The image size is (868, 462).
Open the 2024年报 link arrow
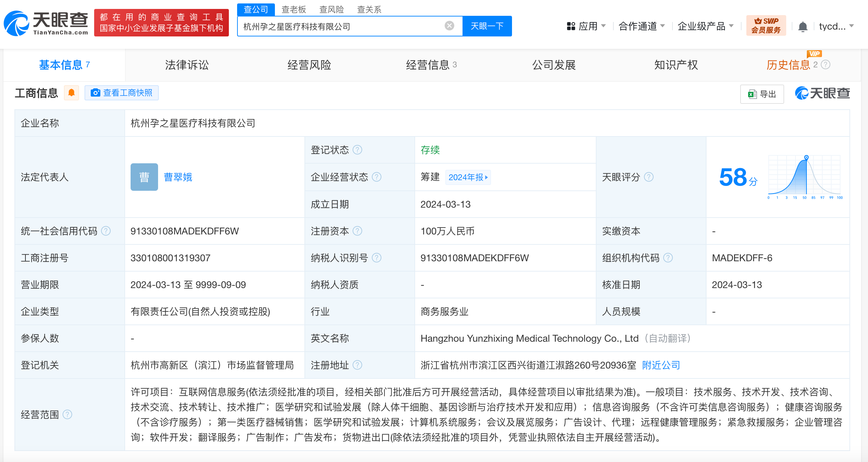468,177
